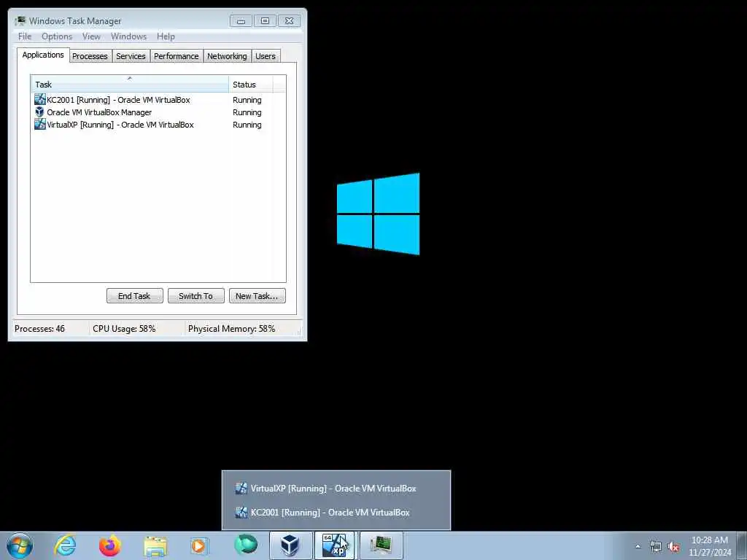Open the Help menu
The height and width of the screenshot is (560, 747).
pyautogui.click(x=166, y=36)
